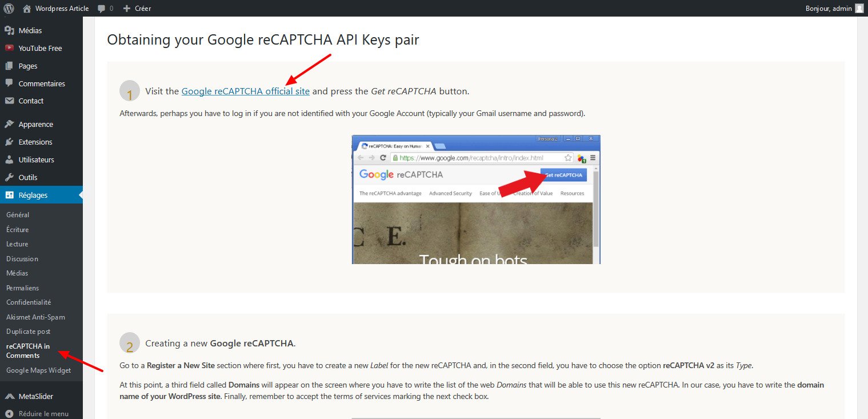Screen dimensions: 868x419
Task: Open Confidentialité settings submenu
Action: (29, 302)
